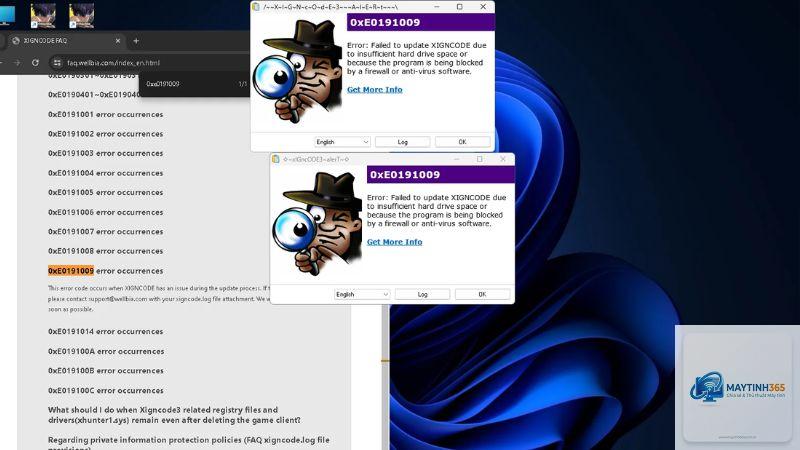
Task: Collapse the highlighted 0xE0191009 error occurrences entry
Action: [106, 271]
